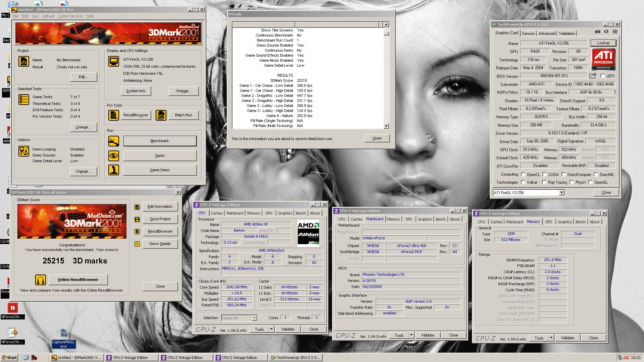Switch to Caches tab in CPU-Z CPU window
The height and width of the screenshot is (362, 644).
[x=216, y=213]
